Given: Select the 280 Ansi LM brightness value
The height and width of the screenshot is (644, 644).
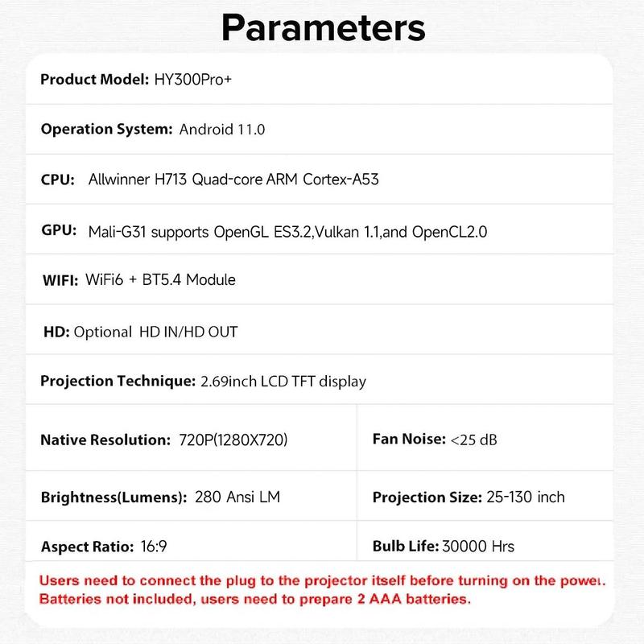Looking at the screenshot, I should pos(237,497).
